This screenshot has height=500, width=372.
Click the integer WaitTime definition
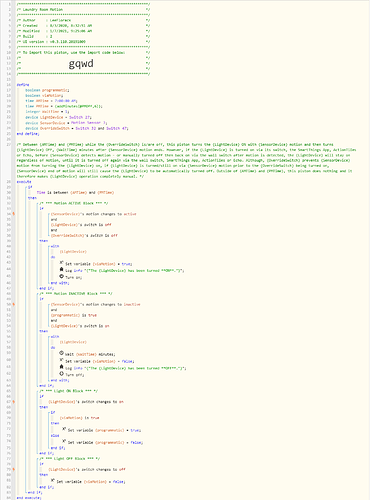point(47,112)
